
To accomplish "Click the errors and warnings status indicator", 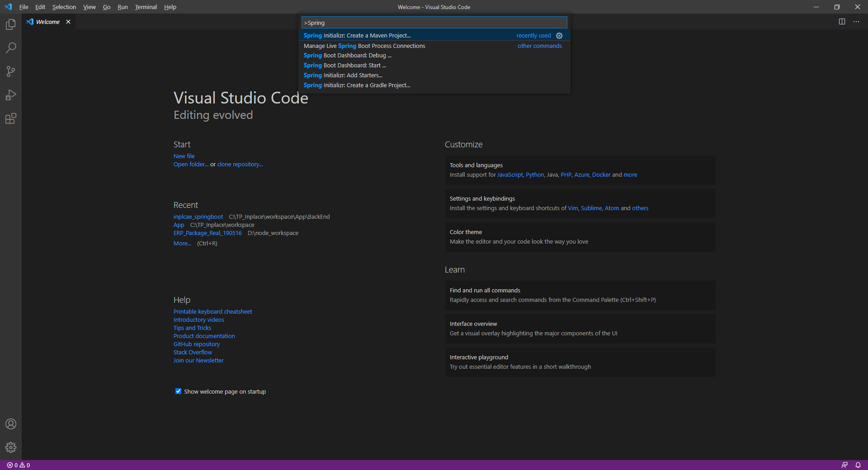I will [x=19, y=465].
